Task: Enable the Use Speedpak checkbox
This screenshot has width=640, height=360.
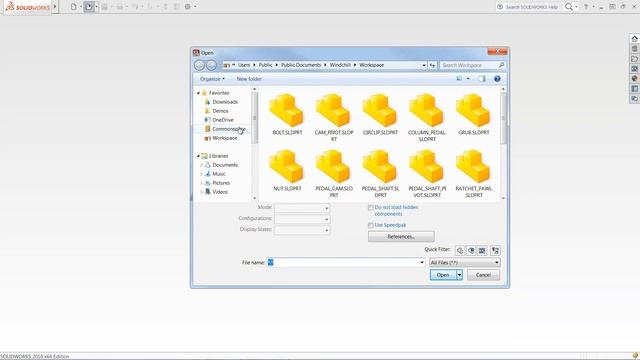Action: point(371,225)
